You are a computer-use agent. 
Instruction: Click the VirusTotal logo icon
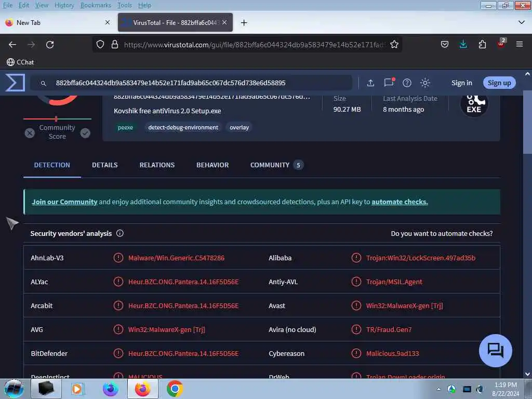pos(15,83)
